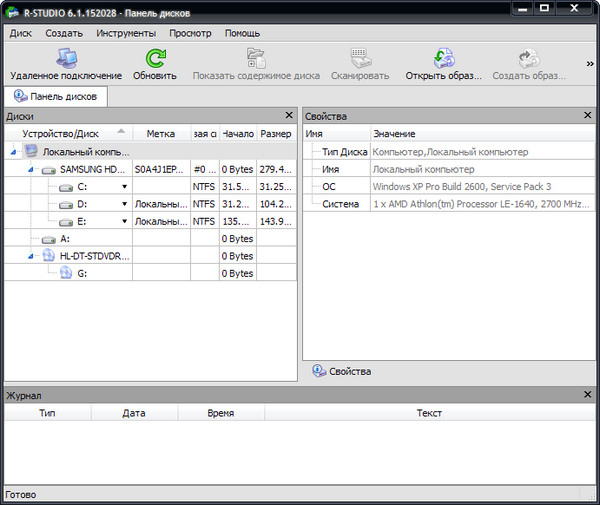
Task: Click the Показать содержимое диска icon
Action: click(256, 59)
